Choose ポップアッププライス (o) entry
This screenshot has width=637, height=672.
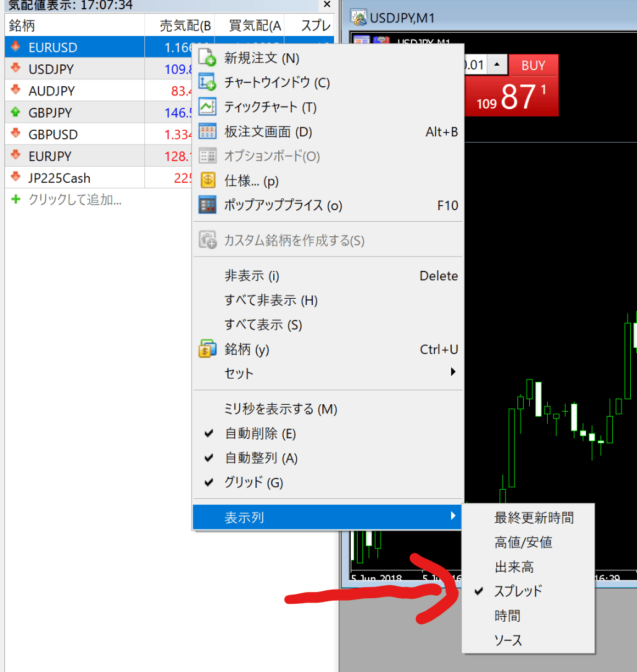[x=328, y=205]
